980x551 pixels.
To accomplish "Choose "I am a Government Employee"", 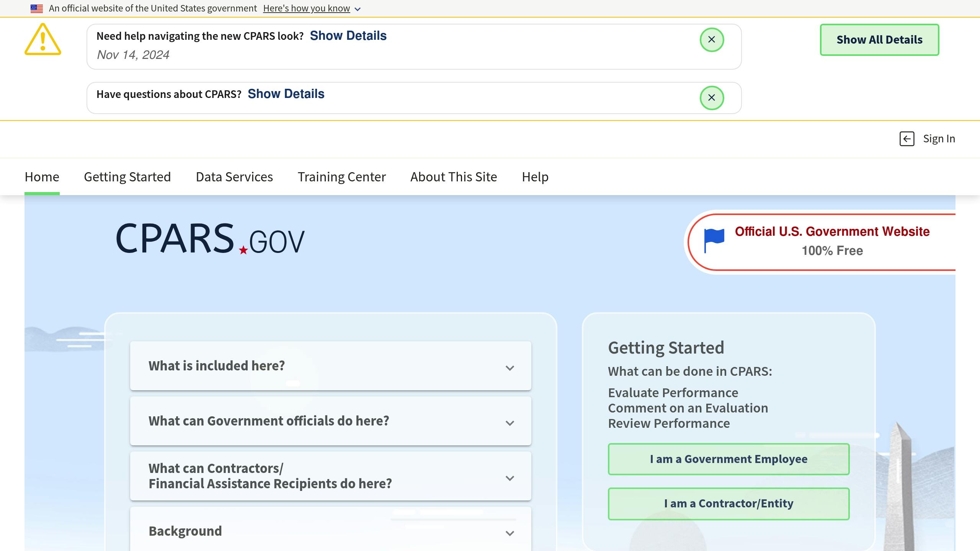I will pyautogui.click(x=728, y=459).
